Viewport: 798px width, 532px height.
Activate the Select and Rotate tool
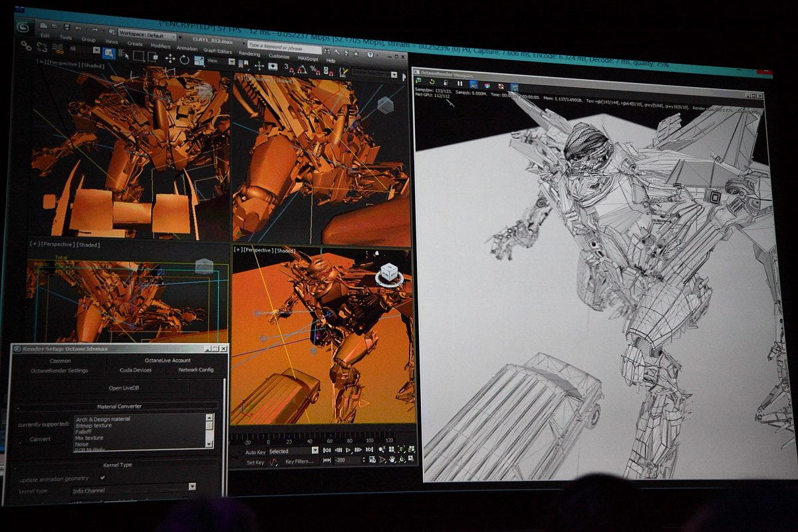pos(184,59)
